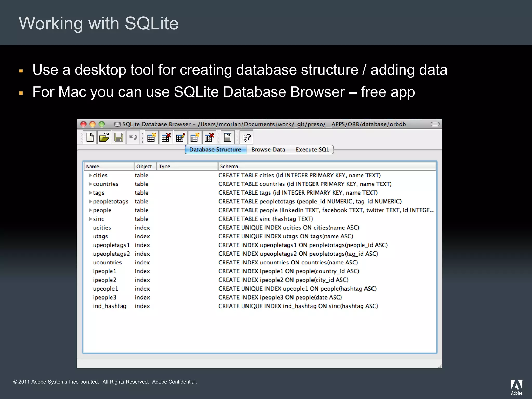532x399 pixels.
Task: Select the upeople1 index row
Action: 260,289
